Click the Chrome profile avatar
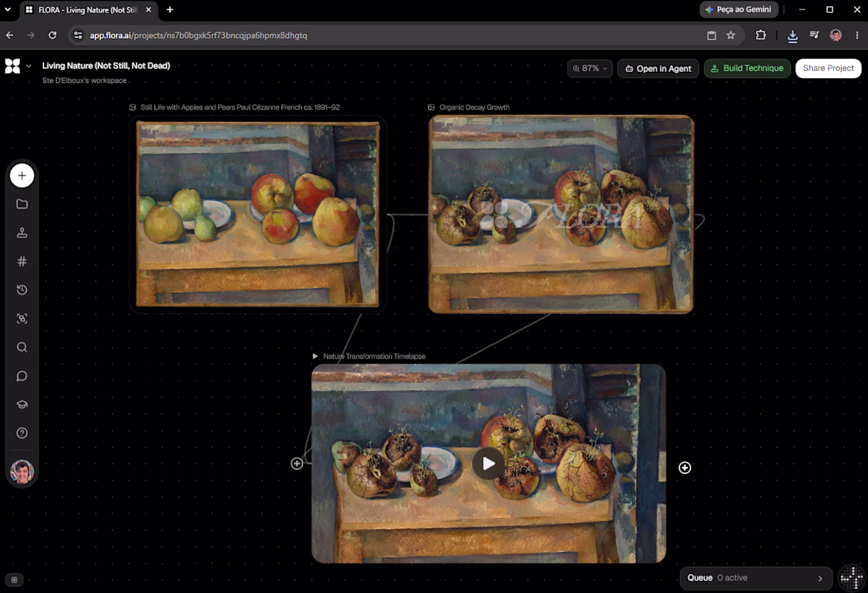This screenshot has width=868, height=593. coord(836,35)
